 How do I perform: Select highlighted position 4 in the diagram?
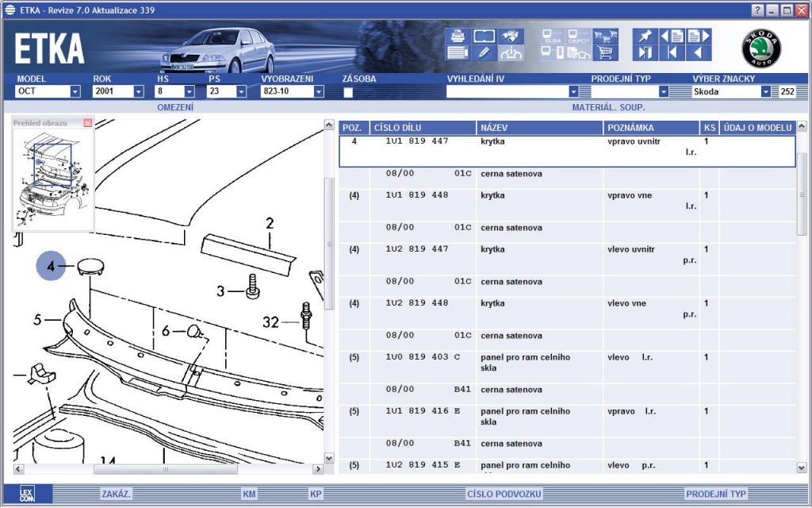[51, 266]
